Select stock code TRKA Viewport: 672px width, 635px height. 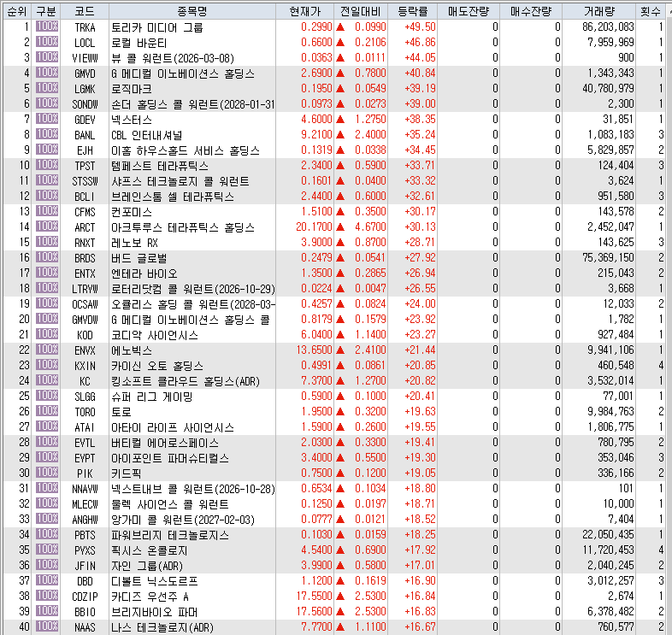pos(85,27)
